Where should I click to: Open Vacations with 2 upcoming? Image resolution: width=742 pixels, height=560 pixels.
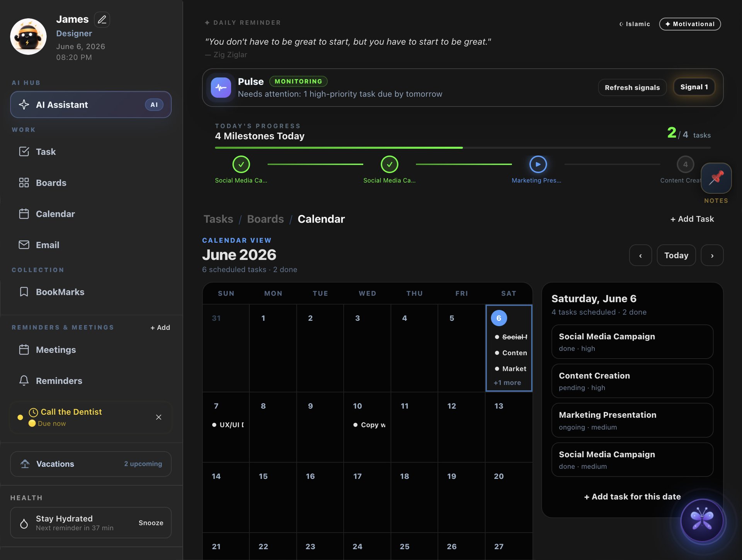91,464
